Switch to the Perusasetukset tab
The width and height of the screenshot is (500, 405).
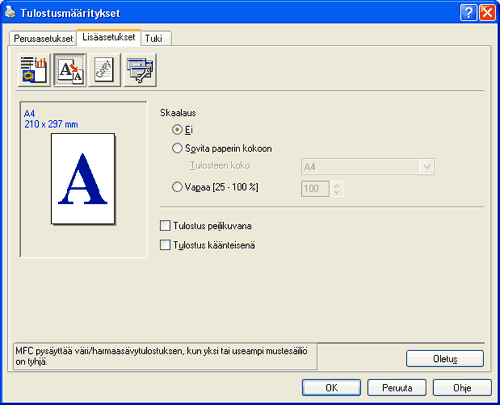click(43, 39)
